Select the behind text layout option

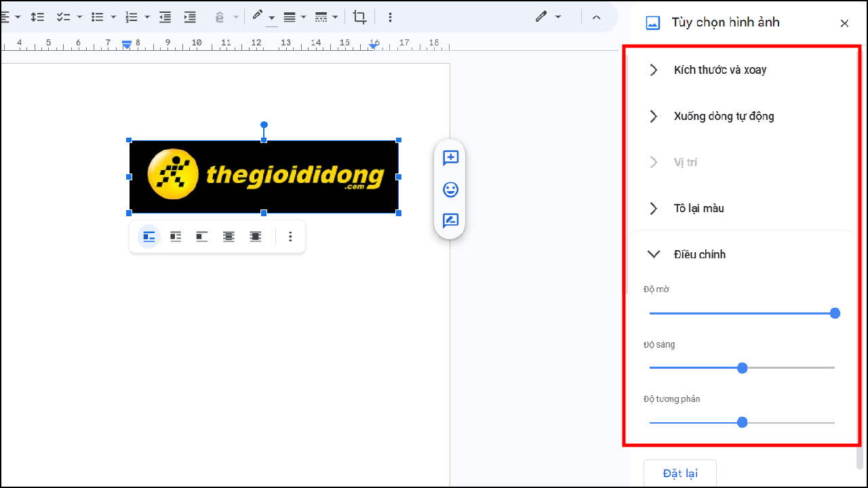tap(229, 237)
